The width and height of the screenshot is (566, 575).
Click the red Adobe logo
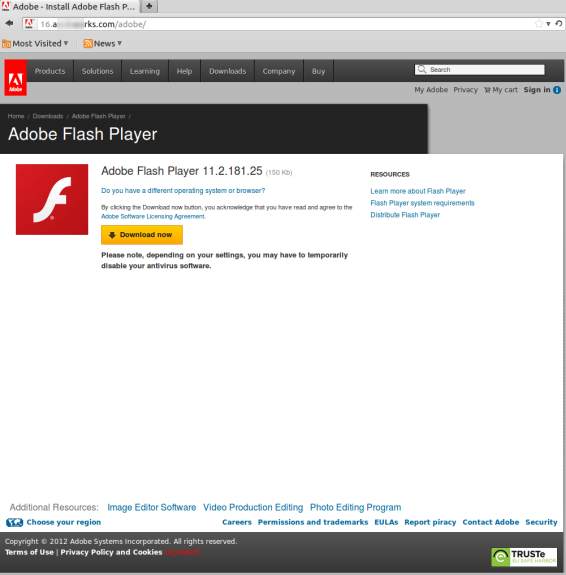pyautogui.click(x=15, y=77)
